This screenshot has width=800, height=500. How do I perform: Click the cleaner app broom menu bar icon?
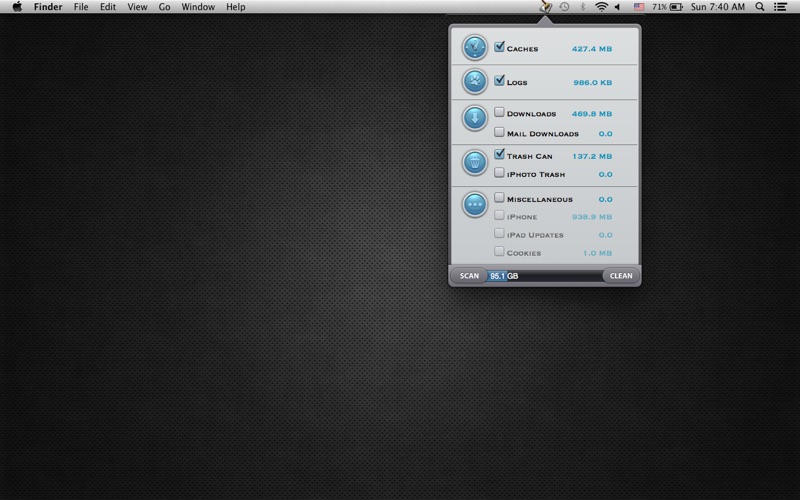(x=545, y=7)
